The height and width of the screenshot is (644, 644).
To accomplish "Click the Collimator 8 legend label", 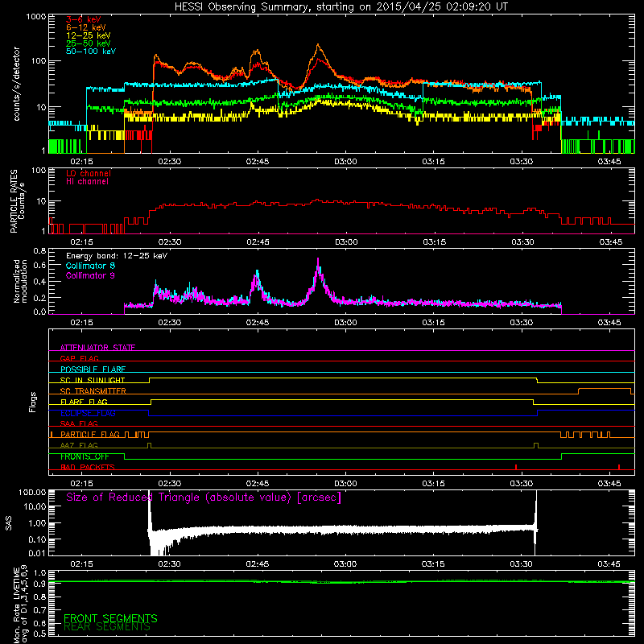I will (90, 266).
